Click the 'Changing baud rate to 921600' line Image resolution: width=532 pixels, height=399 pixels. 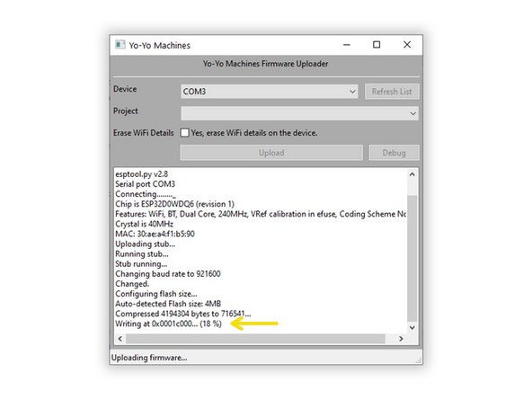click(x=168, y=274)
